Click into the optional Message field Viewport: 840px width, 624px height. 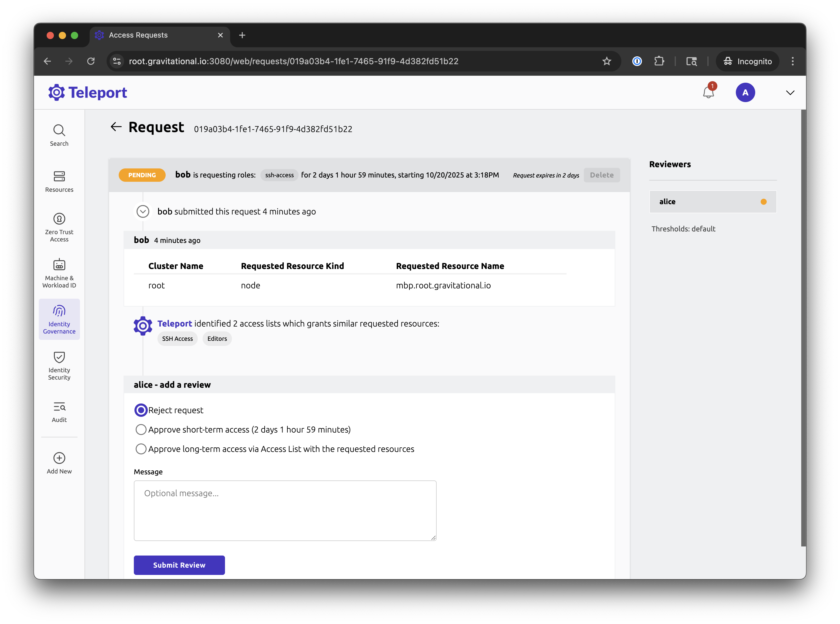click(x=285, y=510)
